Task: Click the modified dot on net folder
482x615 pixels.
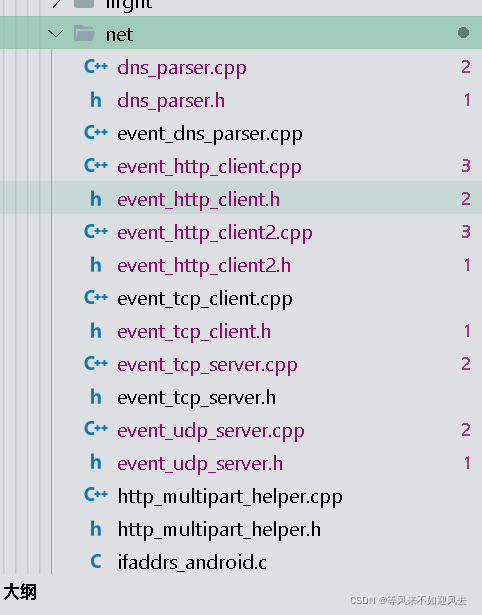Action: [x=463, y=33]
